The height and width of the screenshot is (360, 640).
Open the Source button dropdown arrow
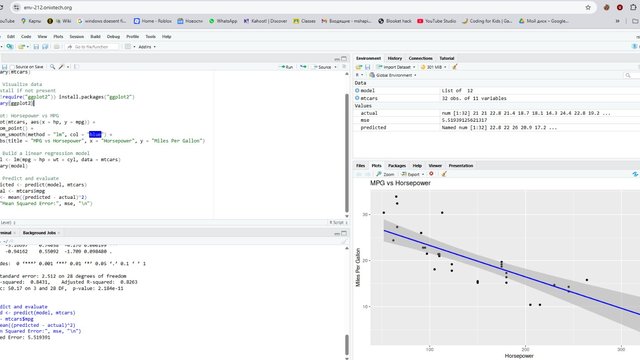tap(336, 67)
